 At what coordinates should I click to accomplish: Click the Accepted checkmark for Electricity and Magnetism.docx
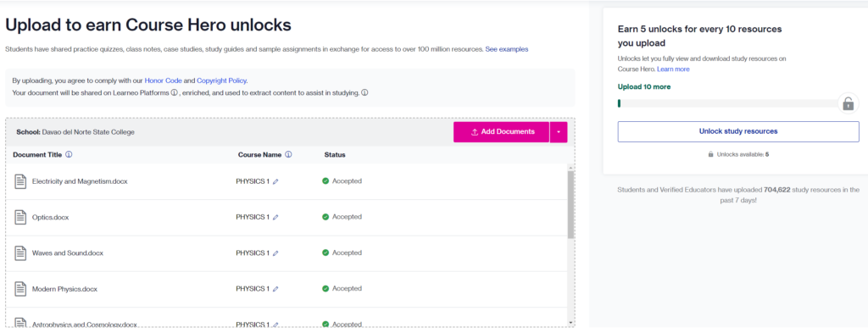point(325,180)
